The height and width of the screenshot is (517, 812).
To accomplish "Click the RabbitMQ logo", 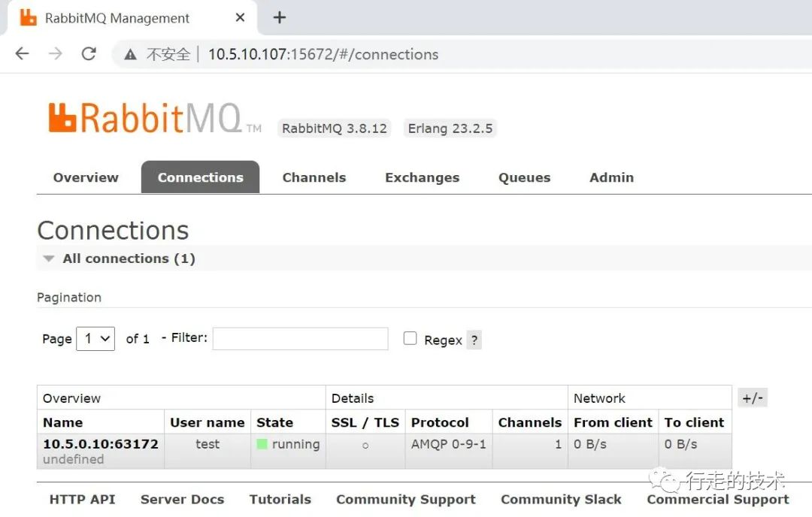I will (155, 117).
